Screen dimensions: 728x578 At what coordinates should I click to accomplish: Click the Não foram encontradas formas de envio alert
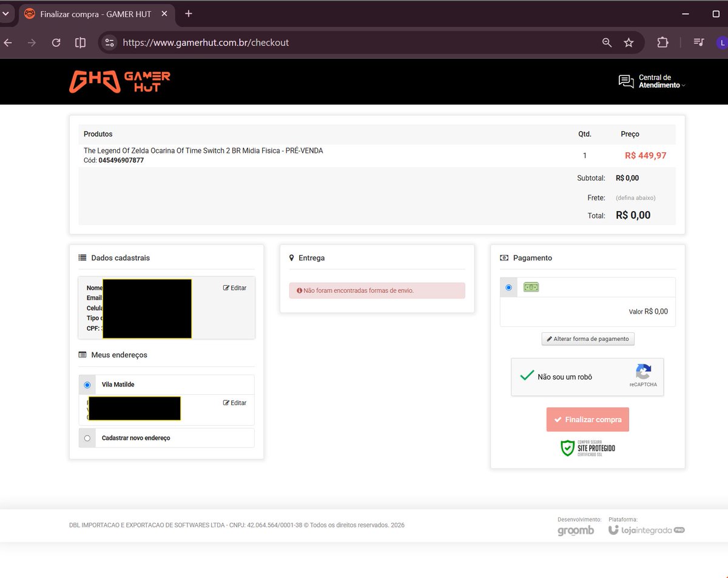point(377,291)
